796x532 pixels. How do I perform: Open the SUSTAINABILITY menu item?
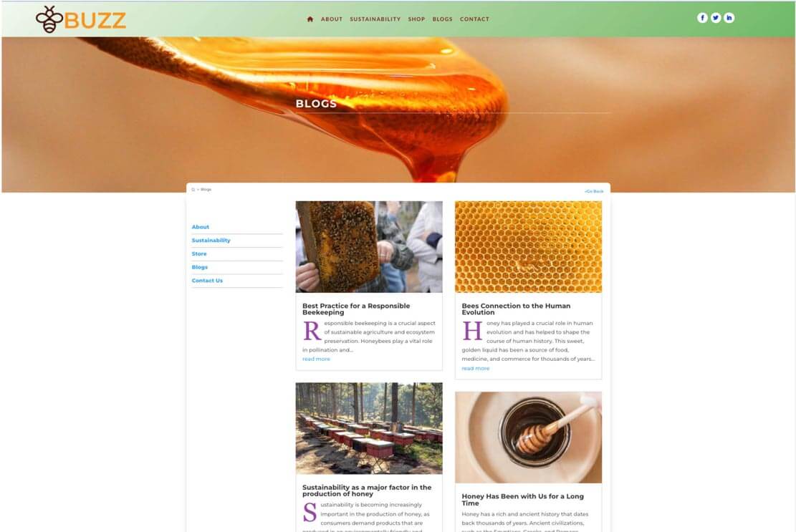tap(375, 19)
